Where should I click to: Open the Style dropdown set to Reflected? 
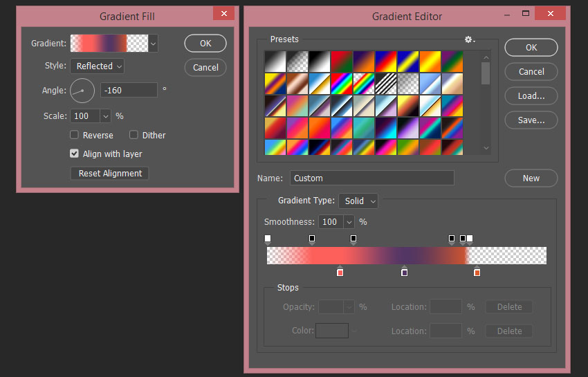pos(98,66)
